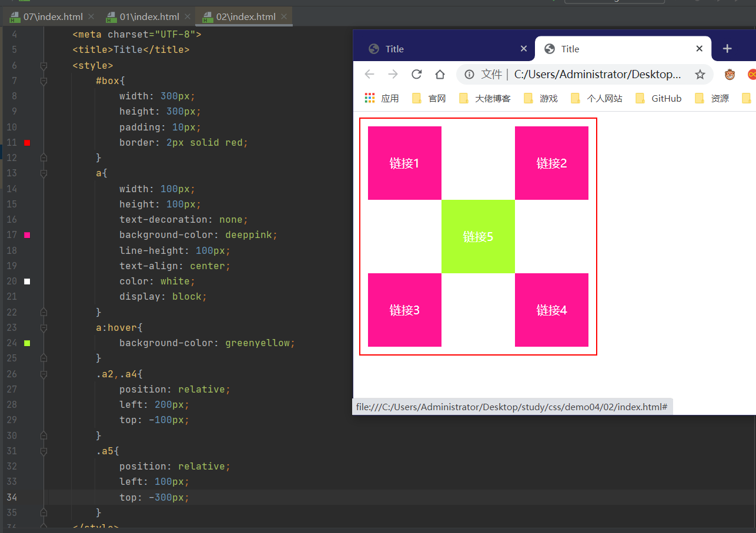Close the first Chrome Title tab
756x533 pixels.
tap(524, 49)
